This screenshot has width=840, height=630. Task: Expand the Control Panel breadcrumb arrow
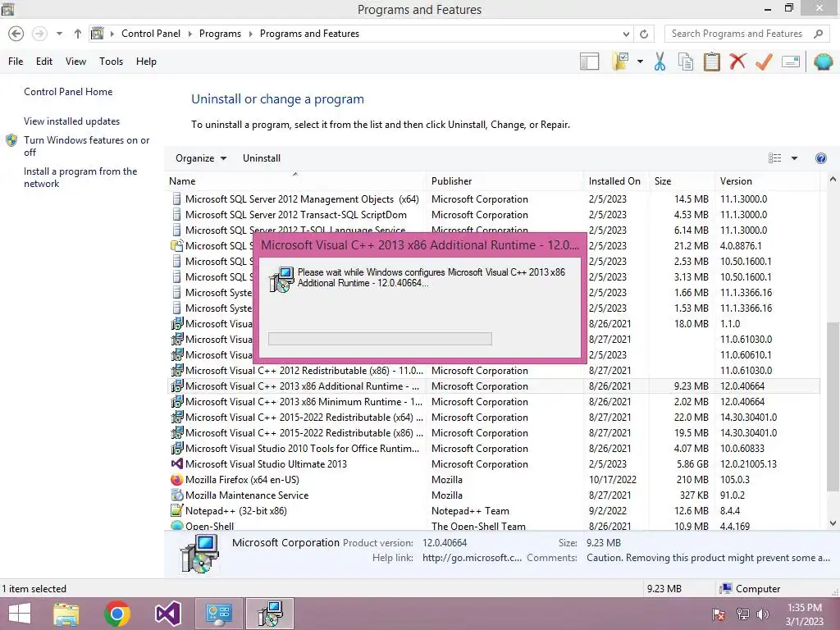click(189, 34)
